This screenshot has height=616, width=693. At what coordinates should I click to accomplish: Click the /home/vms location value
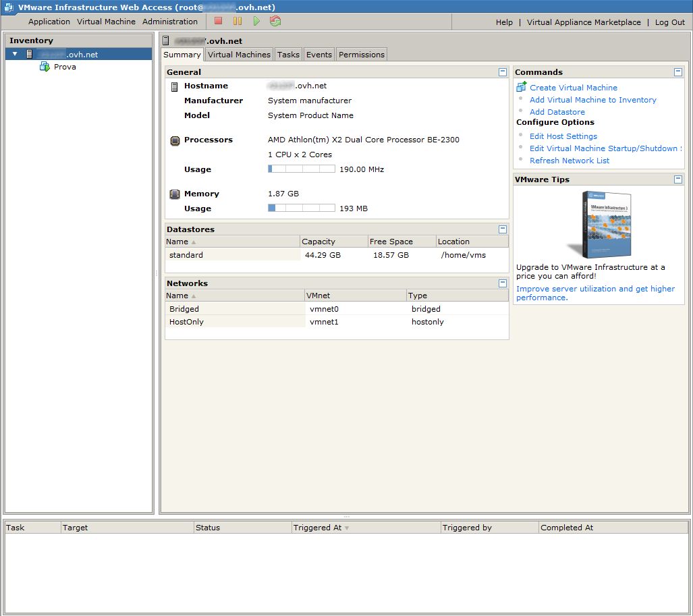click(x=463, y=255)
